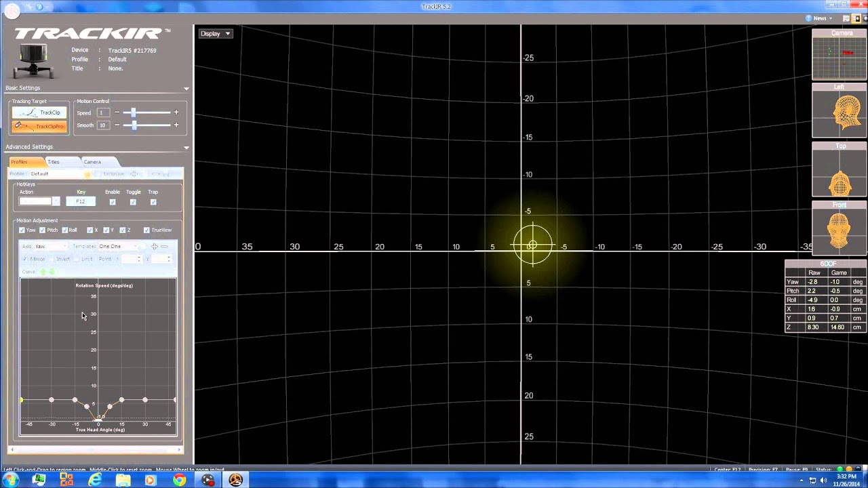Image resolution: width=868 pixels, height=488 pixels.
Task: Click the plus icon beside Templates dropdown
Action: click(154, 247)
